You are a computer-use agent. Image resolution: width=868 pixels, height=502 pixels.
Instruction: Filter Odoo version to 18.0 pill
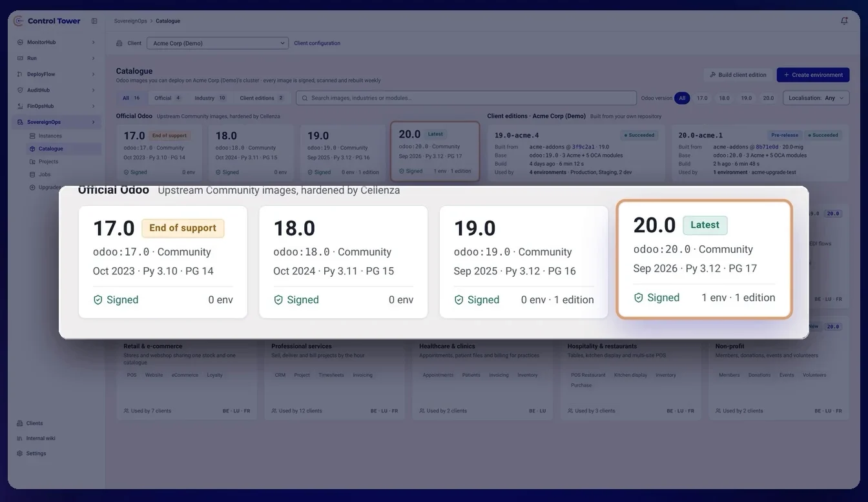pos(724,98)
